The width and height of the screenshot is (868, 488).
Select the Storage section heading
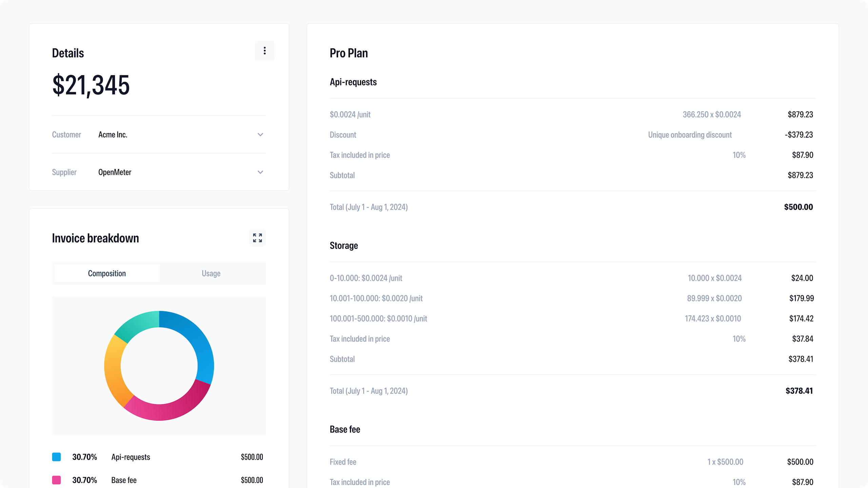pyautogui.click(x=343, y=246)
